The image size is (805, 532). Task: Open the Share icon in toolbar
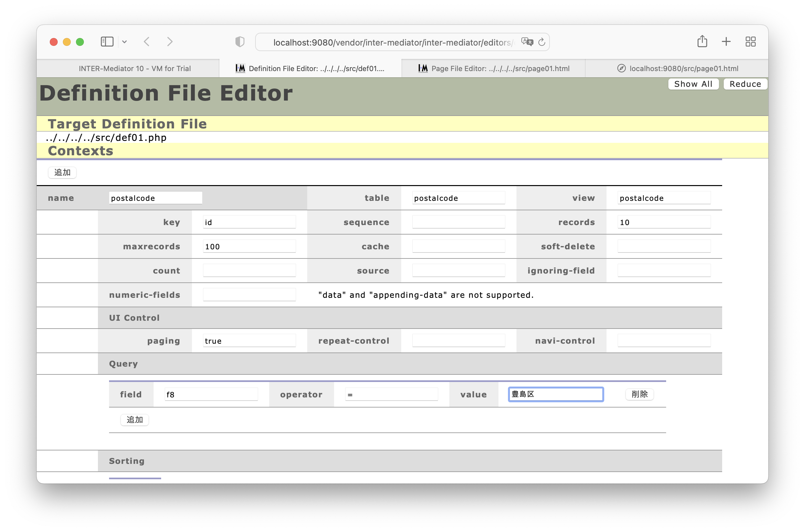point(702,41)
